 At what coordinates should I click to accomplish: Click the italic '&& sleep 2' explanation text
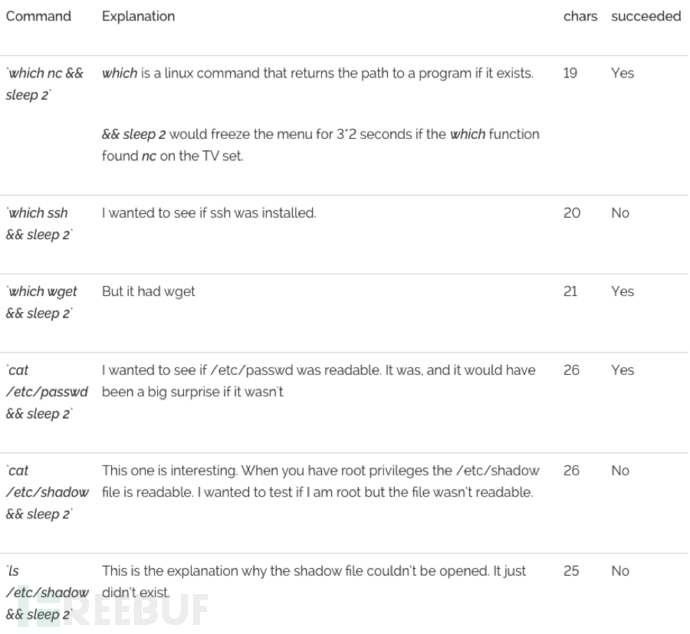134,134
